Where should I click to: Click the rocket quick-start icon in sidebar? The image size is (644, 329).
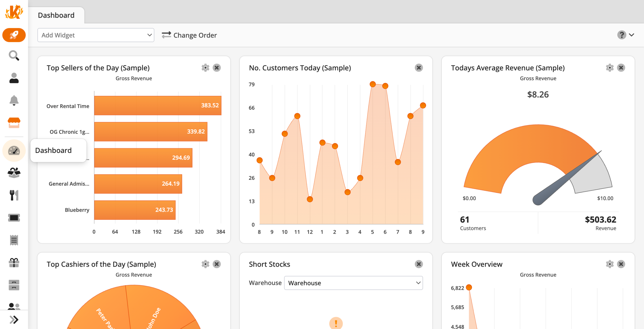14,35
